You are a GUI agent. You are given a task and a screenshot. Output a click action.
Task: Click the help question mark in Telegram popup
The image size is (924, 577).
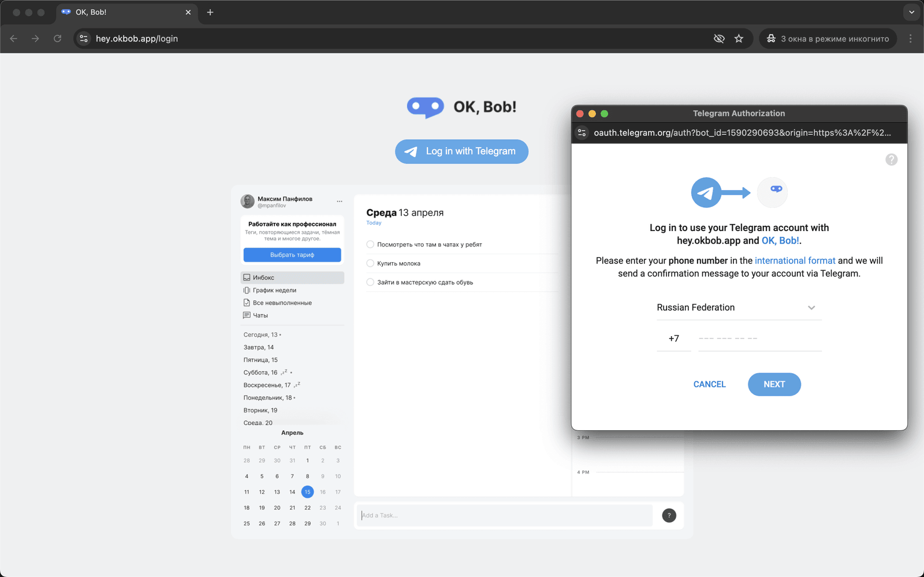891,159
